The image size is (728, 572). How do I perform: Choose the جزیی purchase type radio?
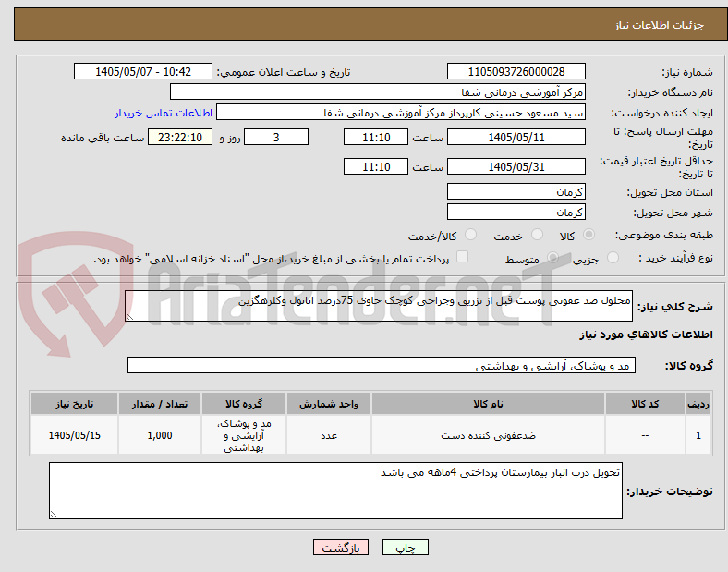613,258
